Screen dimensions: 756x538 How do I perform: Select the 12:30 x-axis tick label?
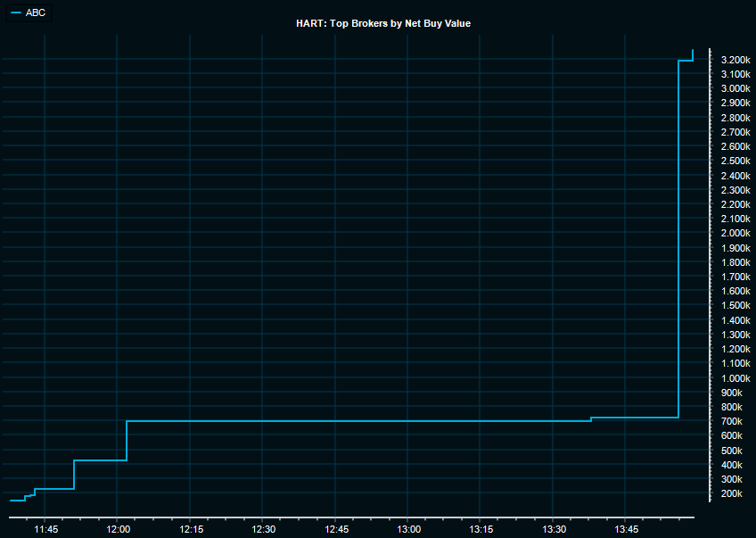click(x=263, y=529)
